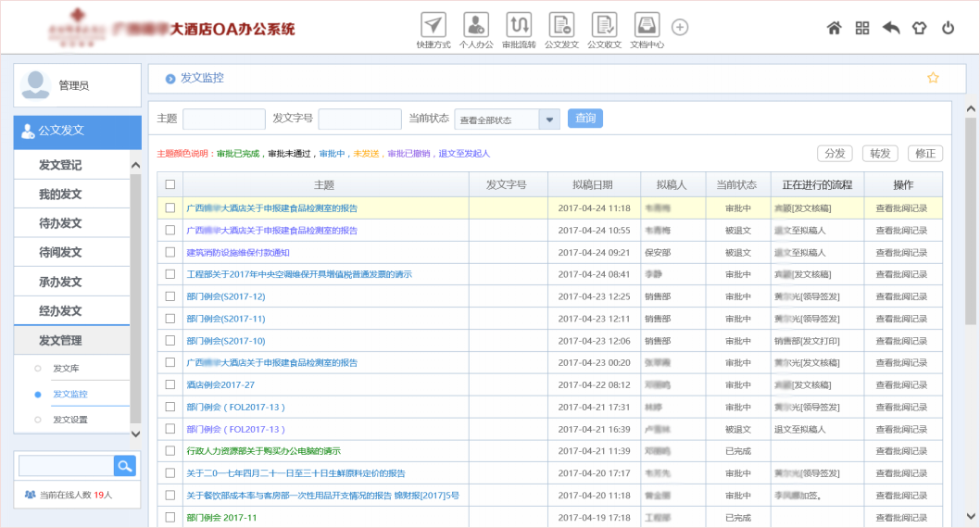Open the 文档中心 document center icon
The width and height of the screenshot is (980, 528).
click(647, 25)
